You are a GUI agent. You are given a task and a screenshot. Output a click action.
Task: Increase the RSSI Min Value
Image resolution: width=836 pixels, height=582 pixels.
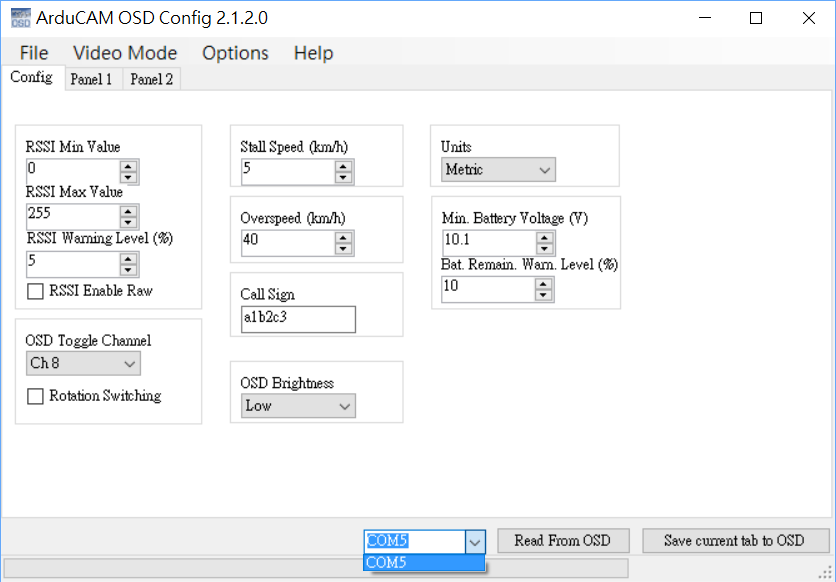point(128,166)
